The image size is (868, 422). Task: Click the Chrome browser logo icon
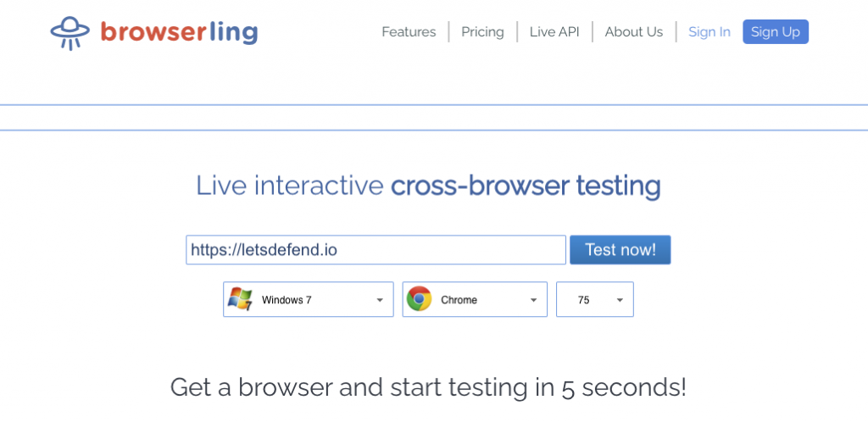click(x=419, y=299)
